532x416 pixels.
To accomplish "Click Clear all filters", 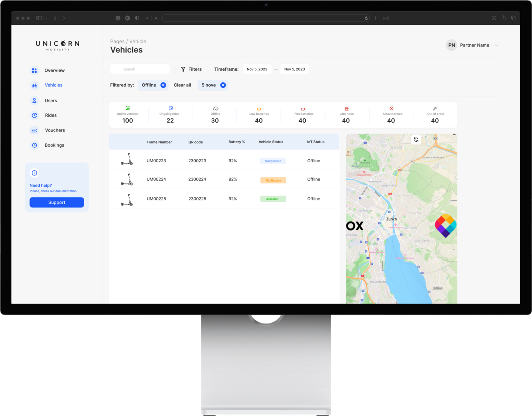I will click(x=182, y=85).
